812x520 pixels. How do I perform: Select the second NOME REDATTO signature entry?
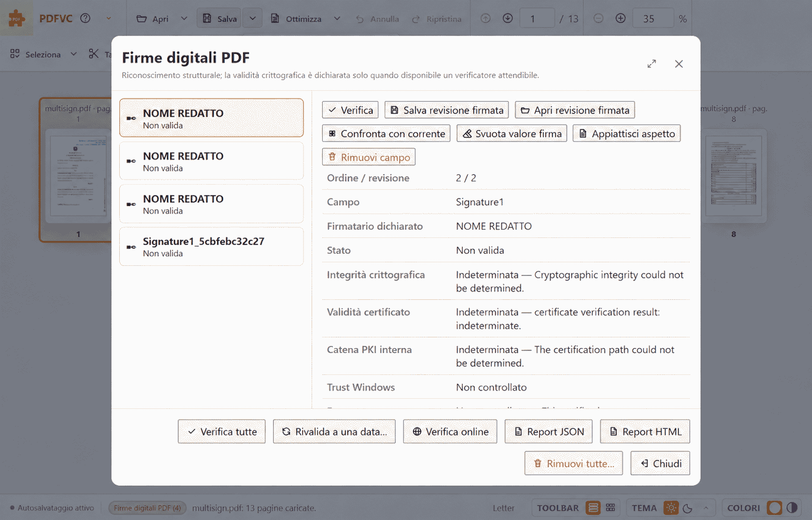(x=212, y=161)
